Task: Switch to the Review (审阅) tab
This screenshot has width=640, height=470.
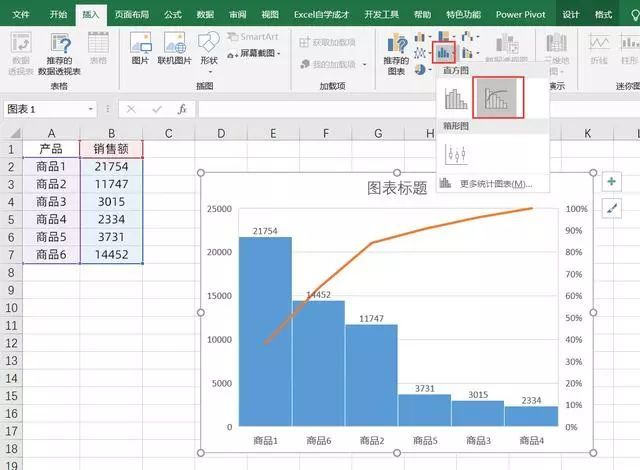Action: (x=238, y=15)
